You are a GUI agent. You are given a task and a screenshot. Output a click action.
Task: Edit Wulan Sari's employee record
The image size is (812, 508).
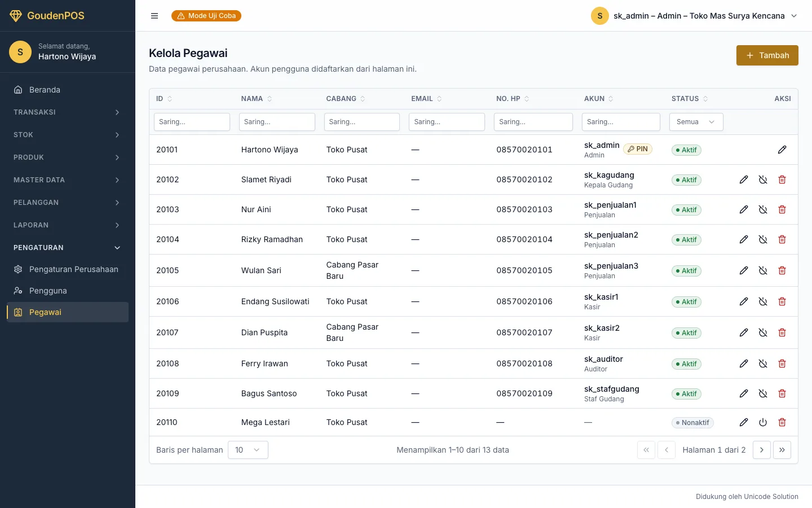pyautogui.click(x=744, y=270)
